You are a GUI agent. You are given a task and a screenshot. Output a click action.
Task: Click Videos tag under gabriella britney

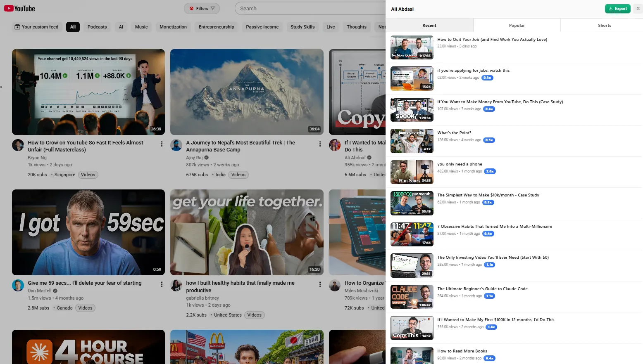click(x=255, y=315)
